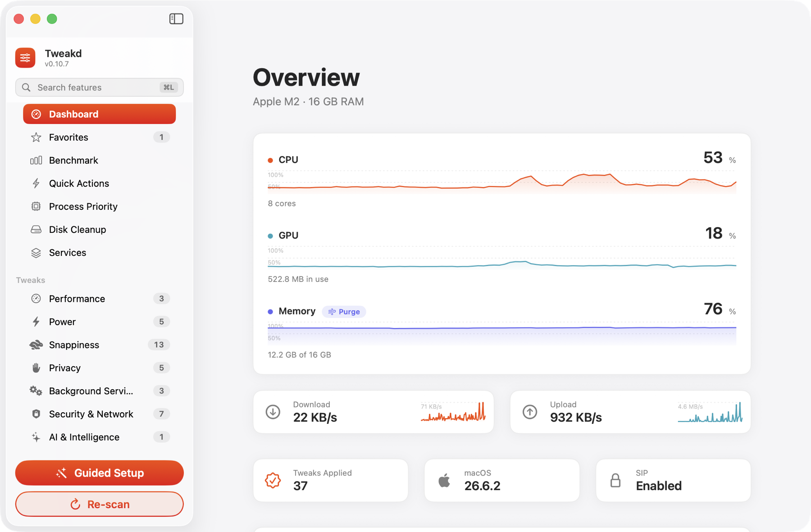The height and width of the screenshot is (532, 811).
Task: Click 'Apple M2 · 16 GB RAM' subtitle
Action: click(x=308, y=102)
